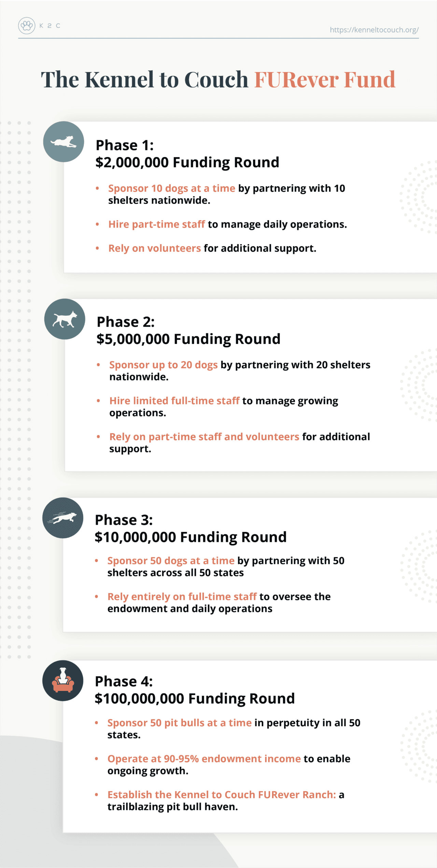The height and width of the screenshot is (868, 437).
Task: Click 'Establish the Kennel to Couch FURever Ranch'
Action: [x=222, y=794]
